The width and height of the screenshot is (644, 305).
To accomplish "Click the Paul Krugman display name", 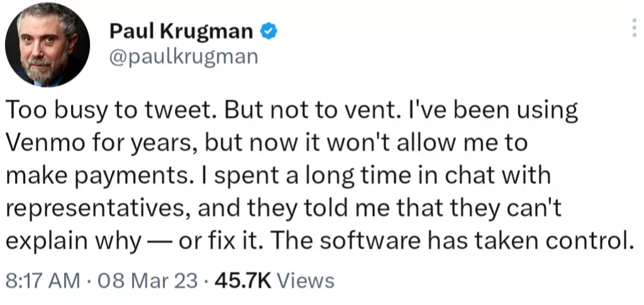I will (182, 30).
